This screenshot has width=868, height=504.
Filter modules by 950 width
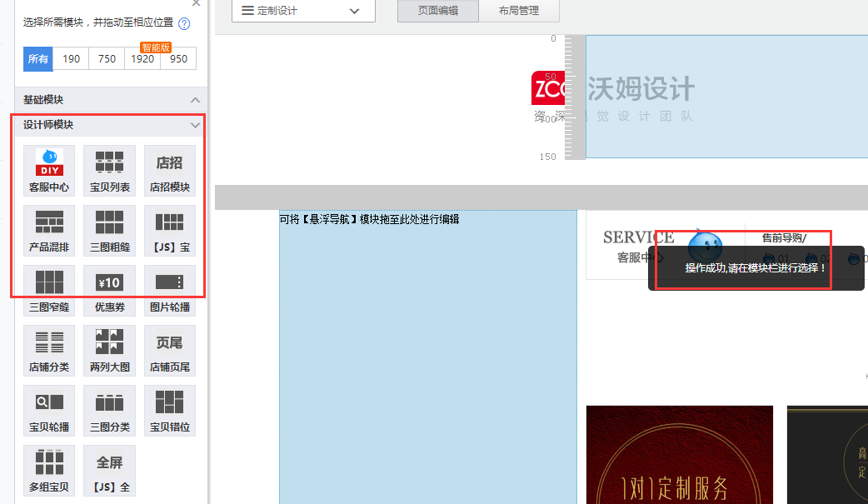click(178, 58)
